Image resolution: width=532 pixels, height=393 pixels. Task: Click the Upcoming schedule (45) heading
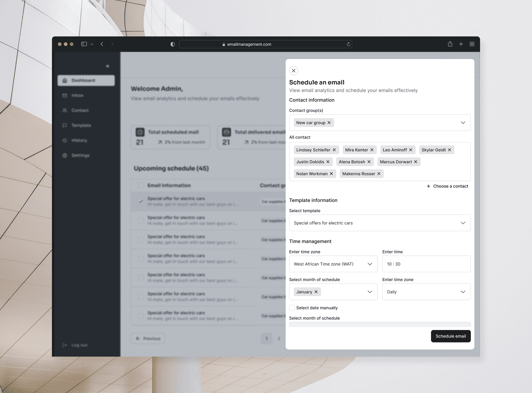click(x=171, y=168)
